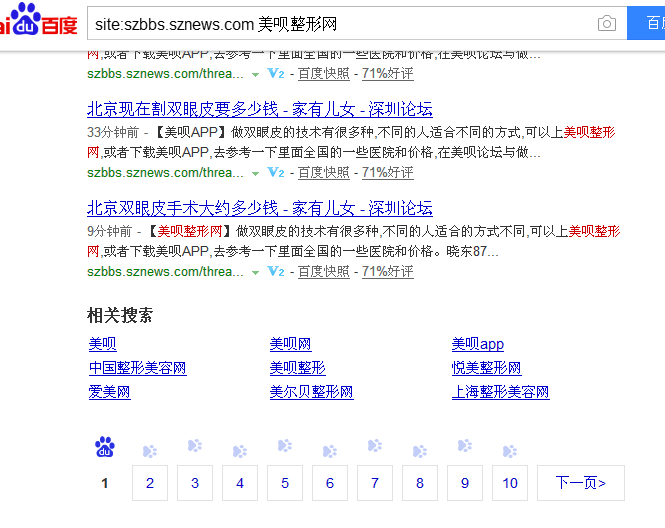
Task: Open green URL of 北京双眼皮手术 result
Action: click(165, 271)
